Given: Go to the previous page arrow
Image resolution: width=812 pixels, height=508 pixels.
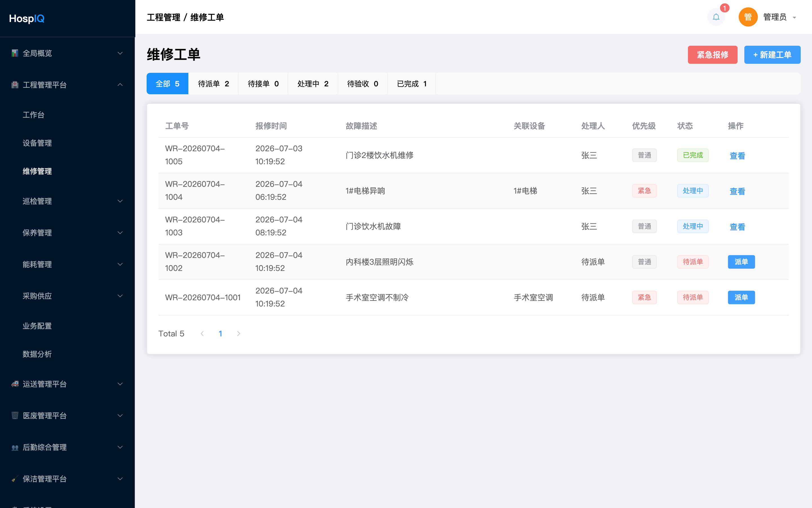Looking at the screenshot, I should click(x=202, y=333).
